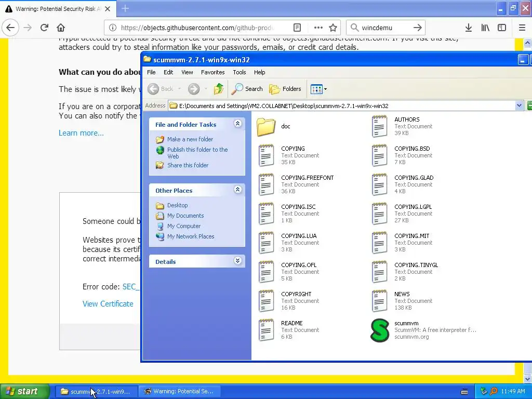Go to My Computer in Other Places
Viewport: 532px width, 399px height.
coord(184,226)
